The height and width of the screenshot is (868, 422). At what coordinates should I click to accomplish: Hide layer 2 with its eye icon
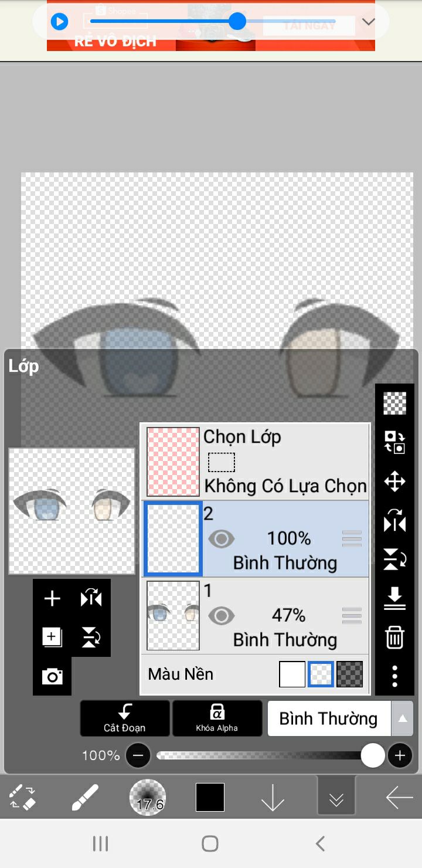tap(222, 539)
